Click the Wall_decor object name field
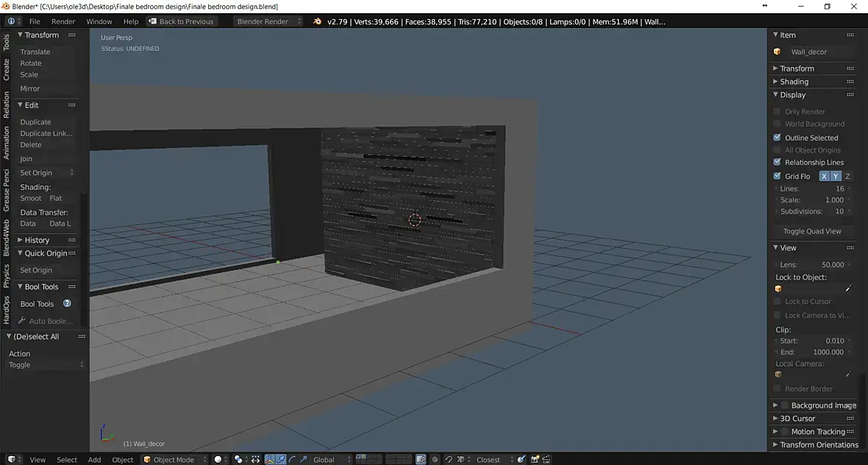Image resolution: width=868 pixels, height=465 pixels. 820,52
